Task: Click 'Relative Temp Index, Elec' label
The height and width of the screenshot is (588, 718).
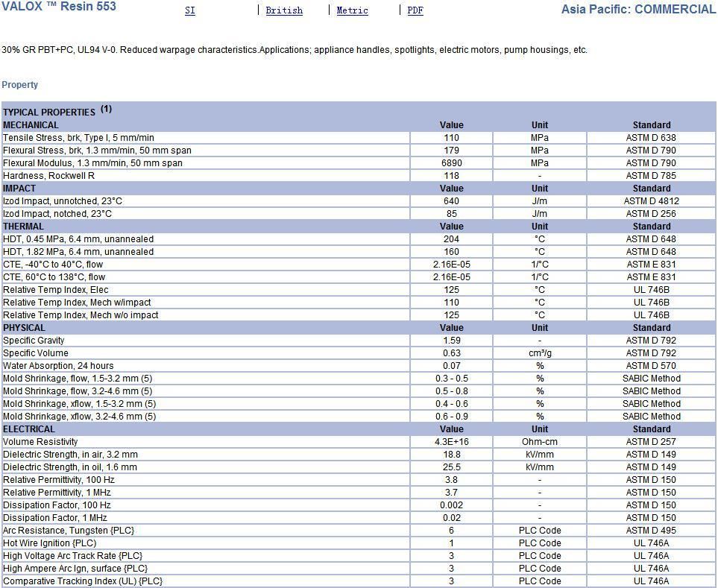Action: [x=55, y=290]
